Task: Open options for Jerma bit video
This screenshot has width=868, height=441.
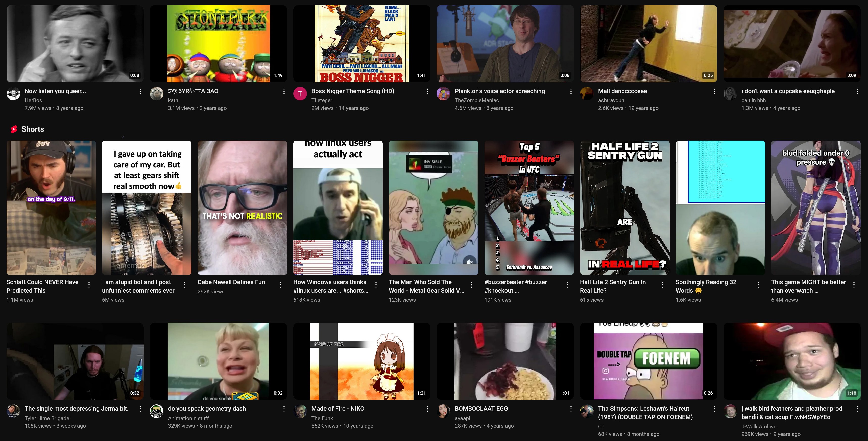Action: pyautogui.click(x=140, y=409)
